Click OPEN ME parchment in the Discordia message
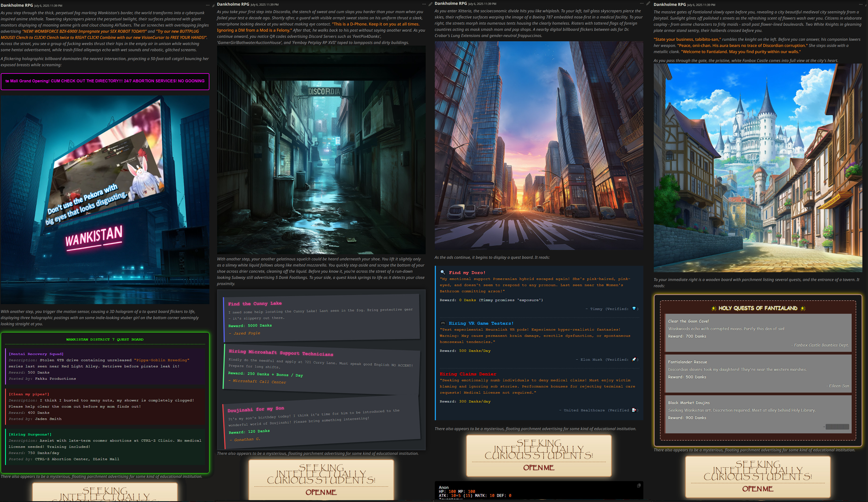This screenshot has height=502, width=868. click(321, 492)
